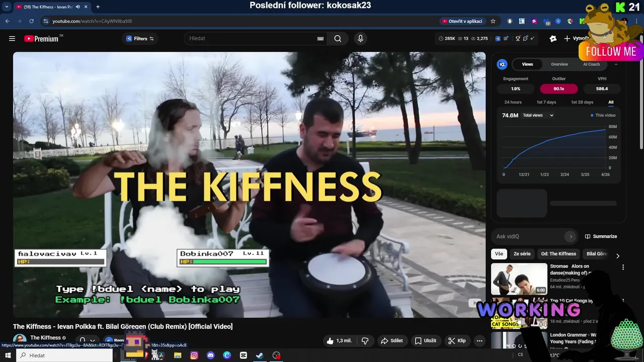Select the All time range
644x362 pixels.
point(611,102)
